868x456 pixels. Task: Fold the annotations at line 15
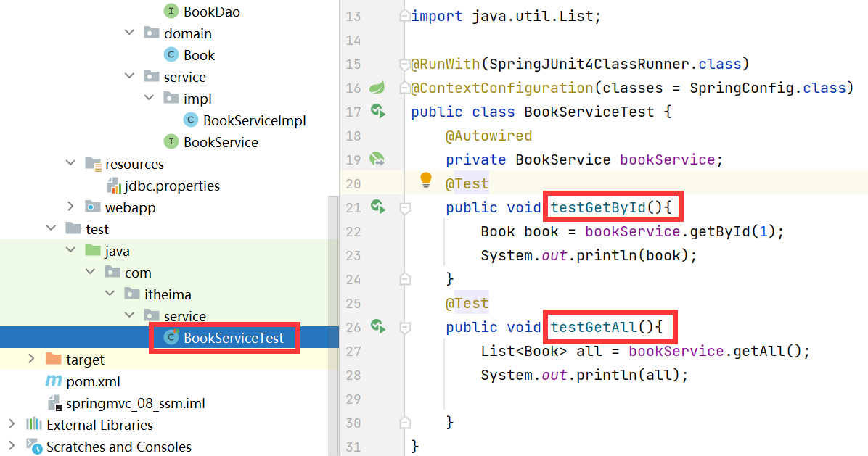[x=405, y=64]
